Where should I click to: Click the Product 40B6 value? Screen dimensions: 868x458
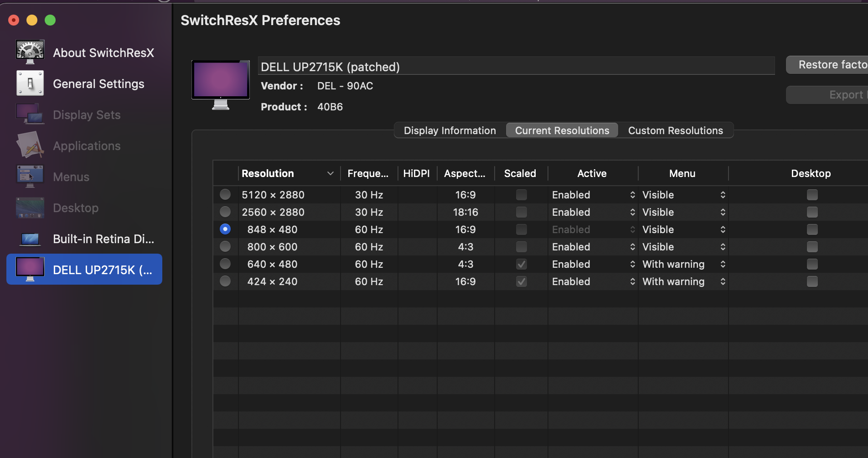(x=330, y=107)
